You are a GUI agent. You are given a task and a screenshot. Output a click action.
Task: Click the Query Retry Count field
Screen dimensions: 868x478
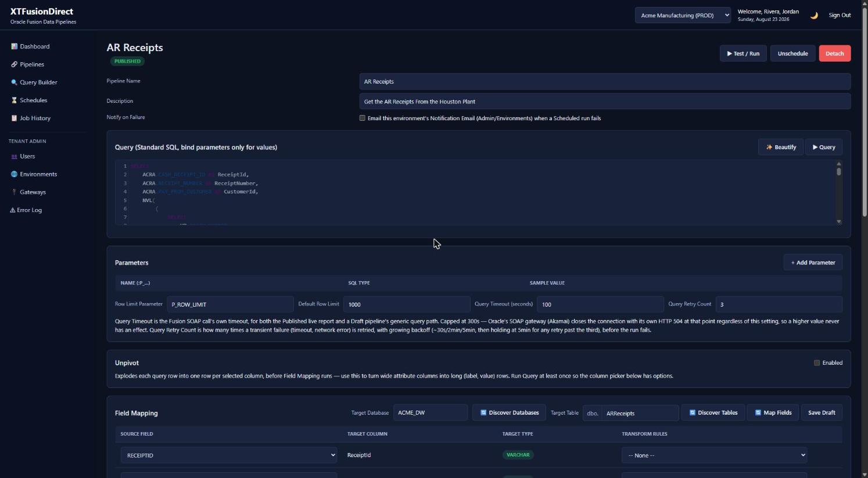coord(779,304)
